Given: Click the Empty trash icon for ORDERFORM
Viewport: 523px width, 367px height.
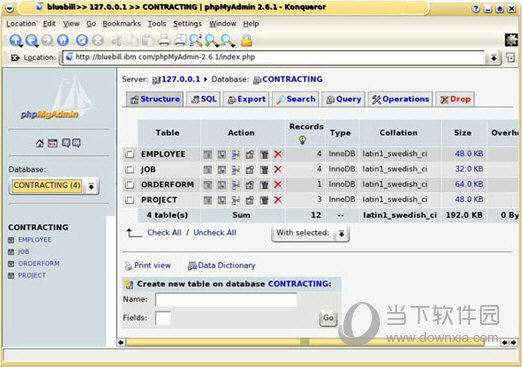Looking at the screenshot, I should point(264,185).
